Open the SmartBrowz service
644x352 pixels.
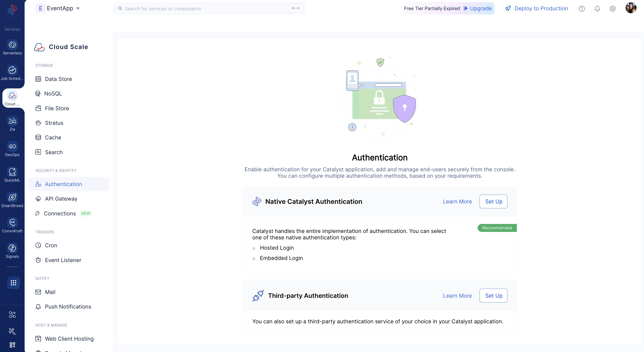point(12,200)
